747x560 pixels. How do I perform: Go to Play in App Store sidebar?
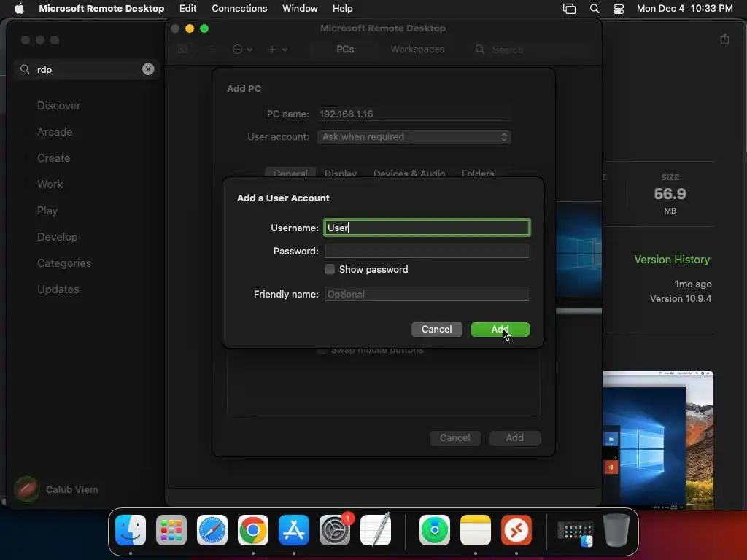click(47, 211)
